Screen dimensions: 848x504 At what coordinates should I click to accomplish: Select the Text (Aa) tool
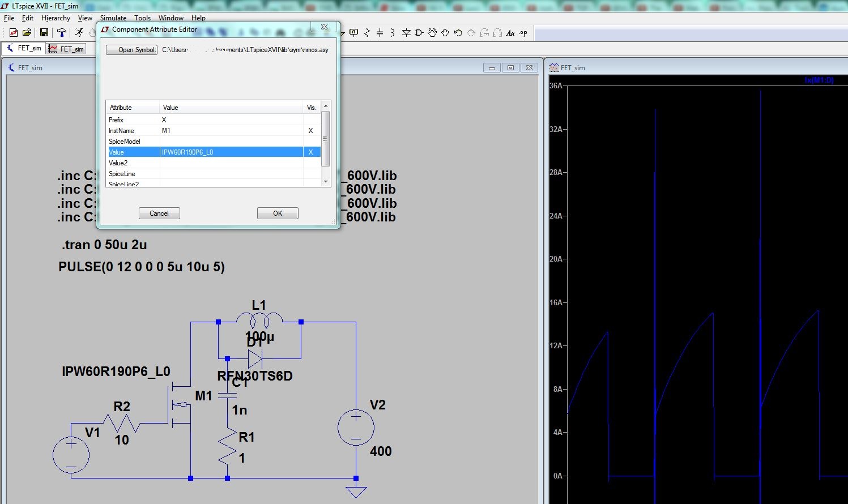point(510,33)
